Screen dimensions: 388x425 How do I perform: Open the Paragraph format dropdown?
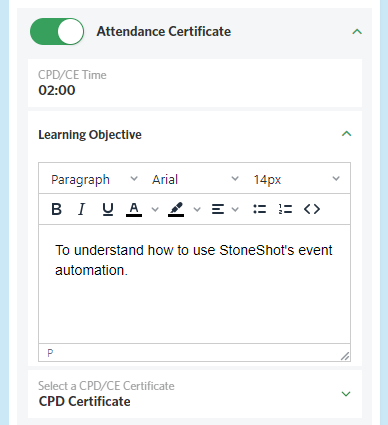[x=94, y=179]
